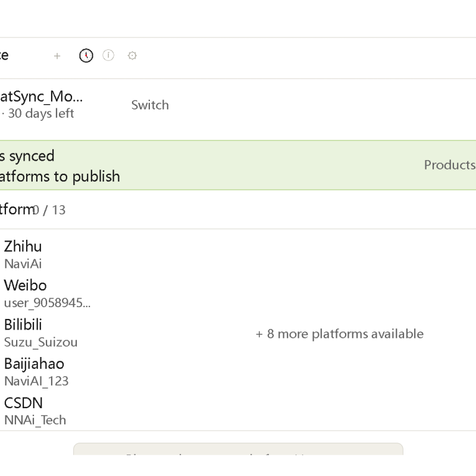Image resolution: width=476 pixels, height=476 pixels.
Task: Click the NaviAi account name
Action: [23, 264]
